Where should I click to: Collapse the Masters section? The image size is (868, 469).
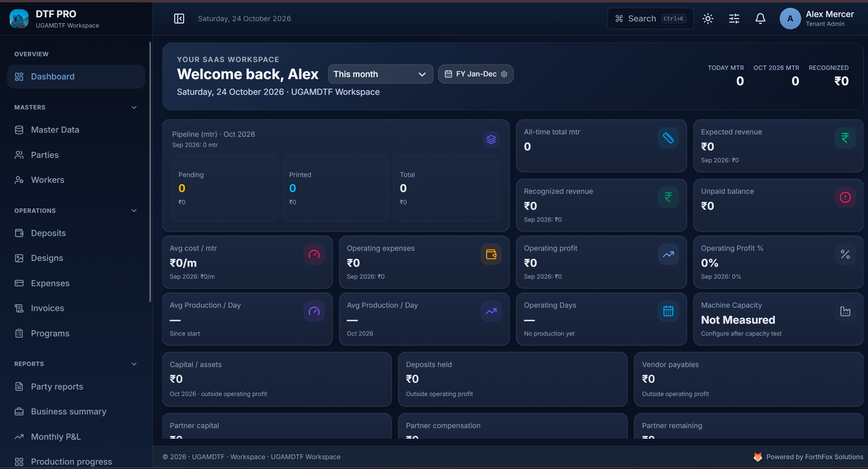point(134,107)
